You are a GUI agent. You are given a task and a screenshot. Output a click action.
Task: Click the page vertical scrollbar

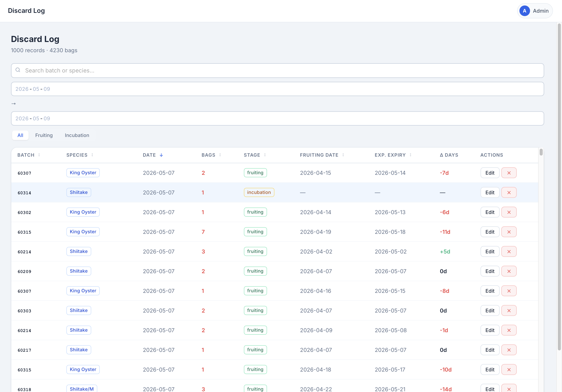click(559, 187)
